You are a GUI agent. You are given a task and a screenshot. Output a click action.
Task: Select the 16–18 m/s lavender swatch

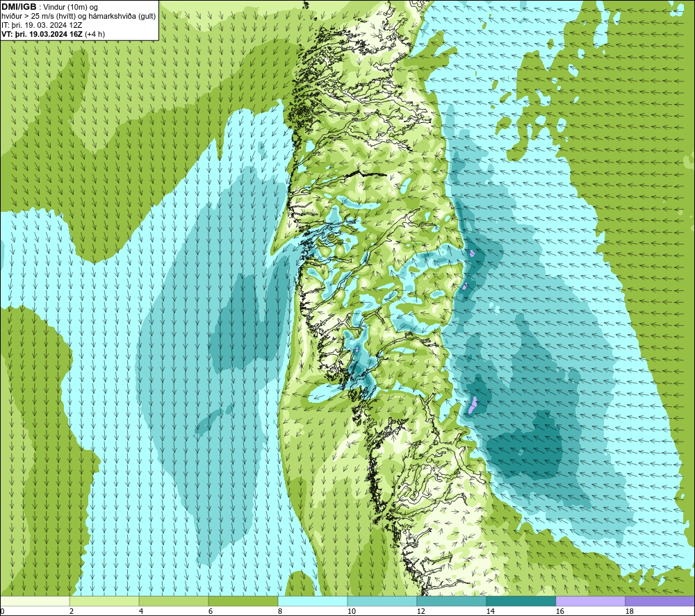(590, 601)
